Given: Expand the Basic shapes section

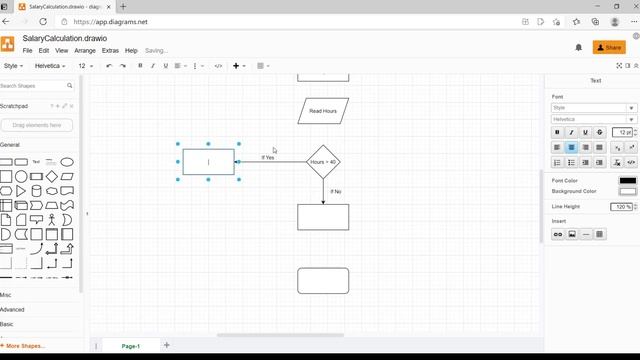Looking at the screenshot, I should pyautogui.click(x=7, y=324).
